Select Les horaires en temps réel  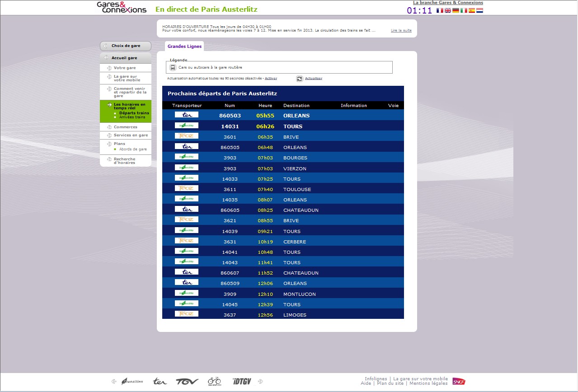(130, 106)
